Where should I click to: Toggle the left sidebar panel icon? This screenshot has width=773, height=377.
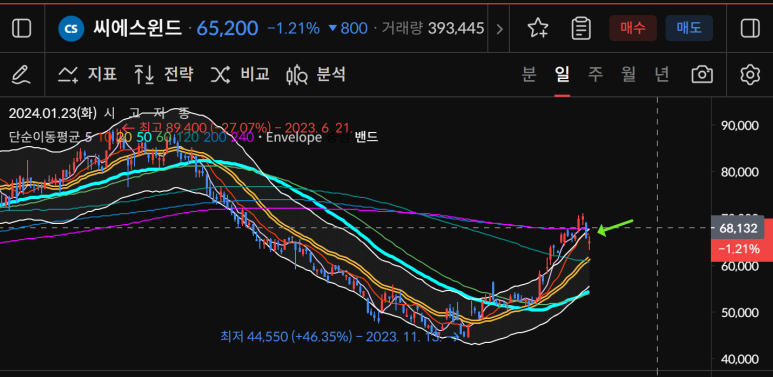coord(22,28)
